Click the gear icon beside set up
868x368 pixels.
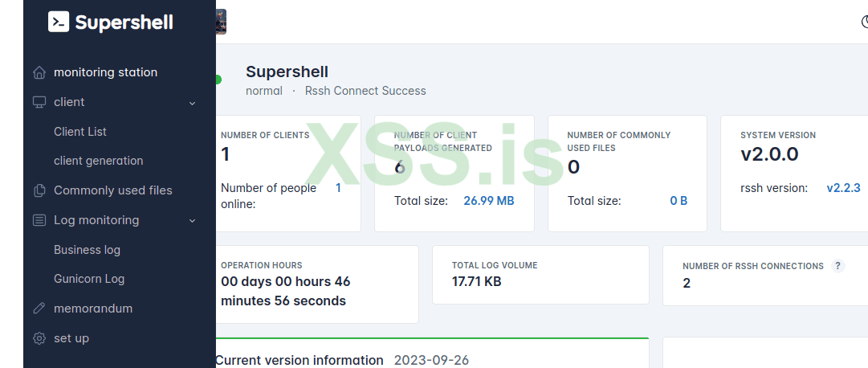[x=39, y=338]
